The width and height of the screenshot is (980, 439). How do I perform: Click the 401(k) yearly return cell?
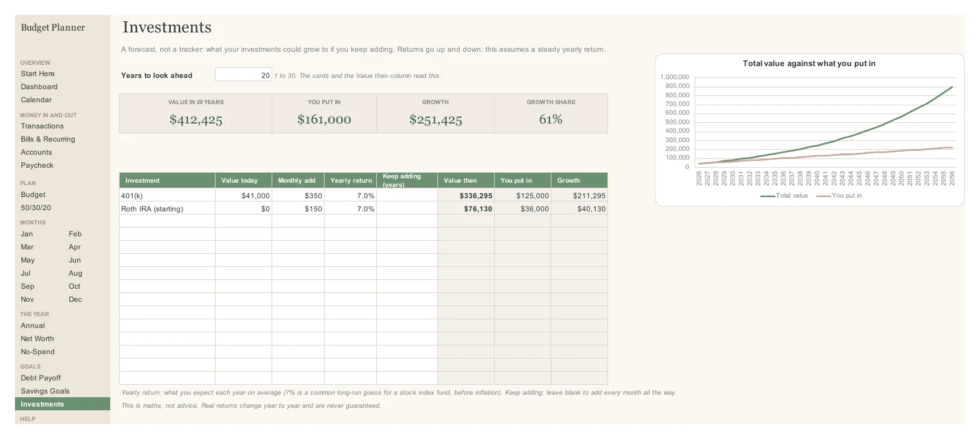click(351, 196)
